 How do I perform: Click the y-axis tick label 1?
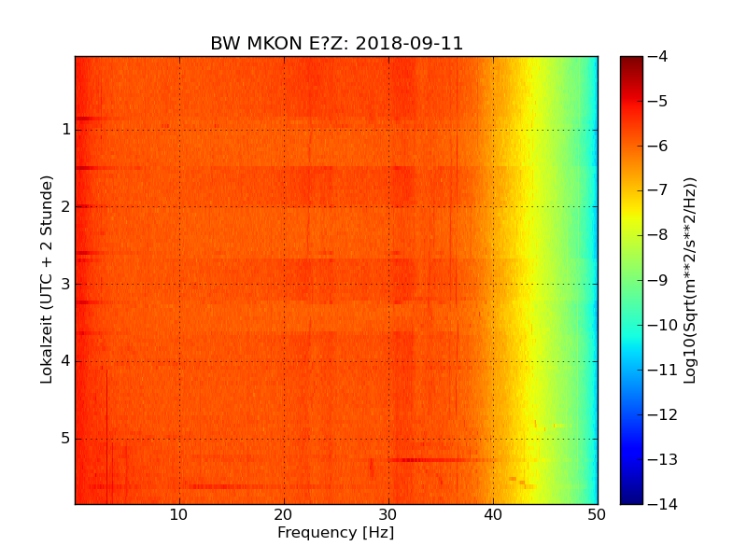(x=66, y=130)
